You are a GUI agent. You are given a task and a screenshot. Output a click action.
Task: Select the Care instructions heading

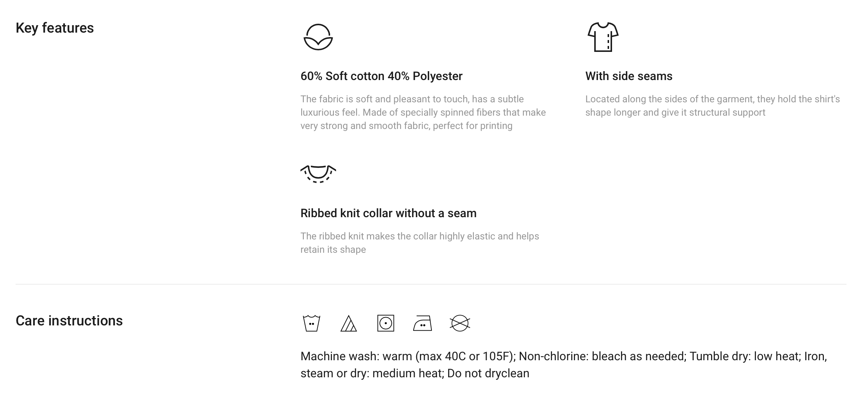click(x=69, y=321)
